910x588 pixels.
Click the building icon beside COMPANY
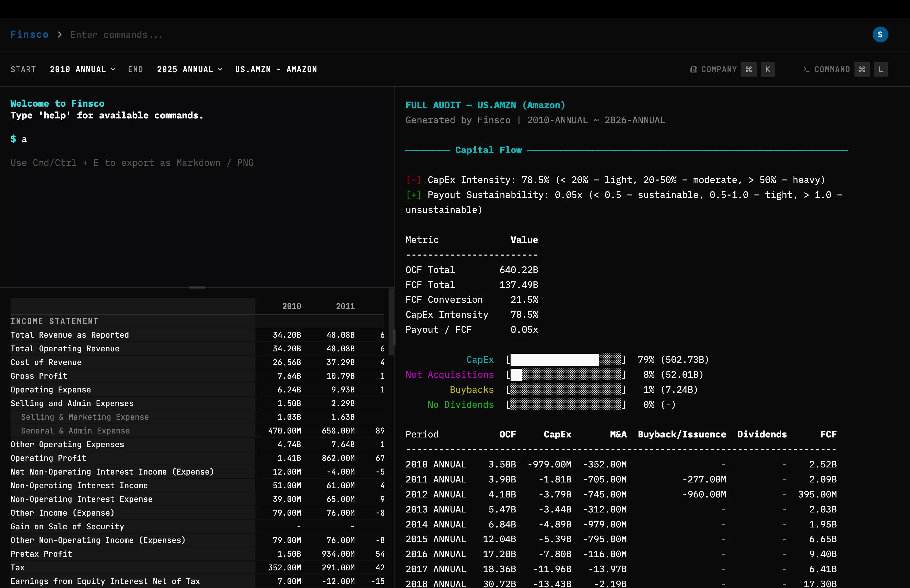(x=693, y=69)
